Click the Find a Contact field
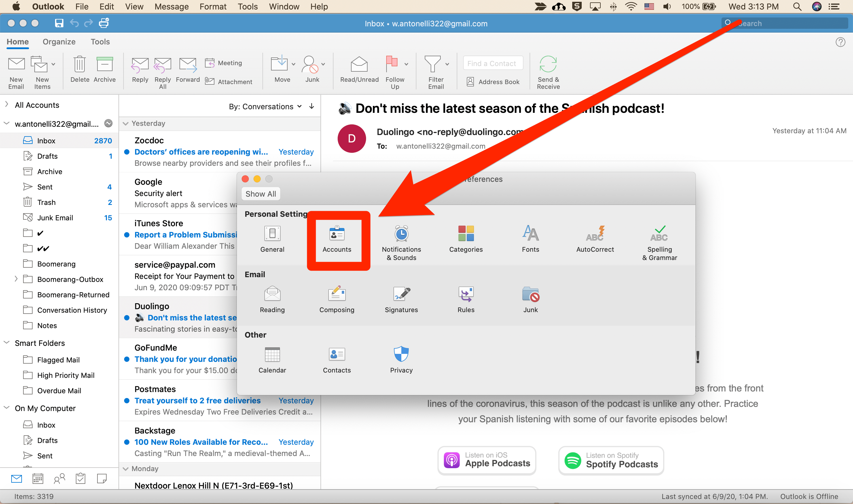 493,63
